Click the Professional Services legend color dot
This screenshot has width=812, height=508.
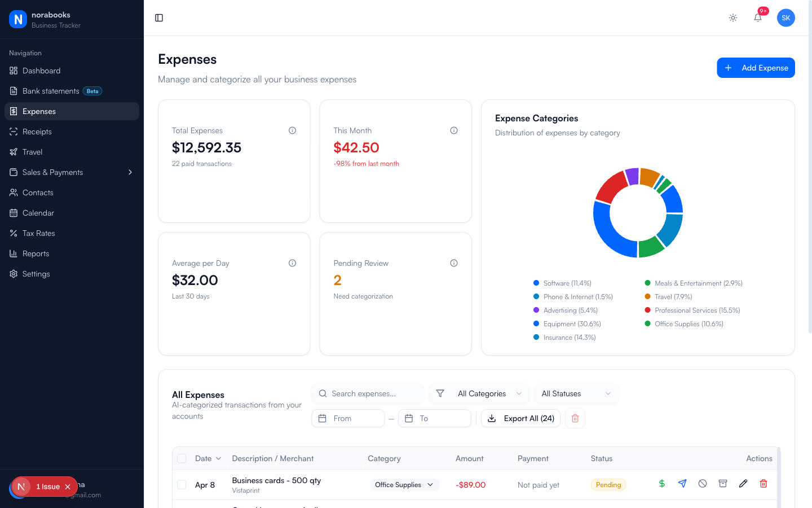coord(648,310)
